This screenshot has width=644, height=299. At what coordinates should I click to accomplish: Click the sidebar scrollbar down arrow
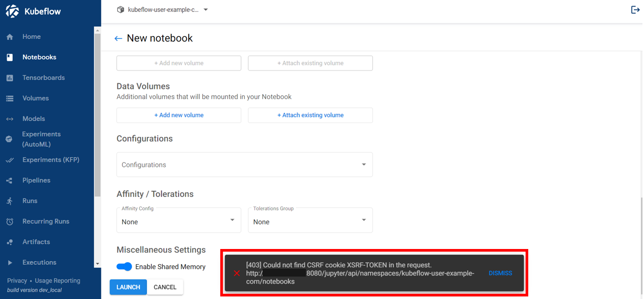click(97, 264)
